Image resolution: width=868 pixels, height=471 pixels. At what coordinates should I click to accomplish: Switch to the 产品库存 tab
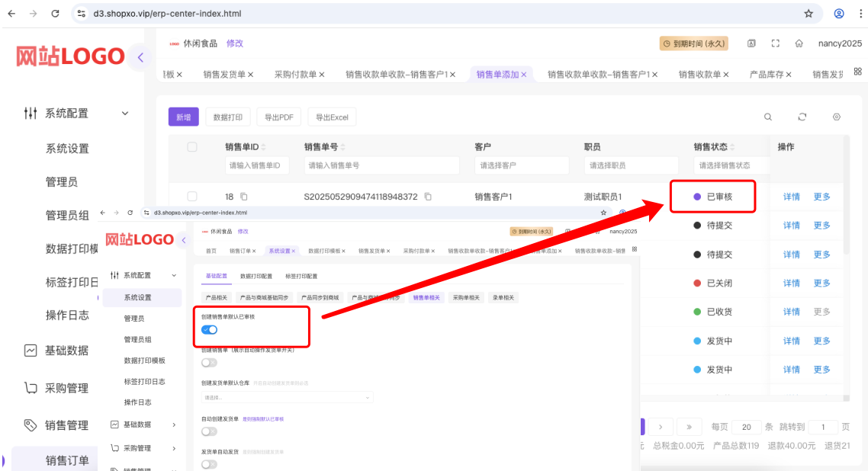click(767, 75)
